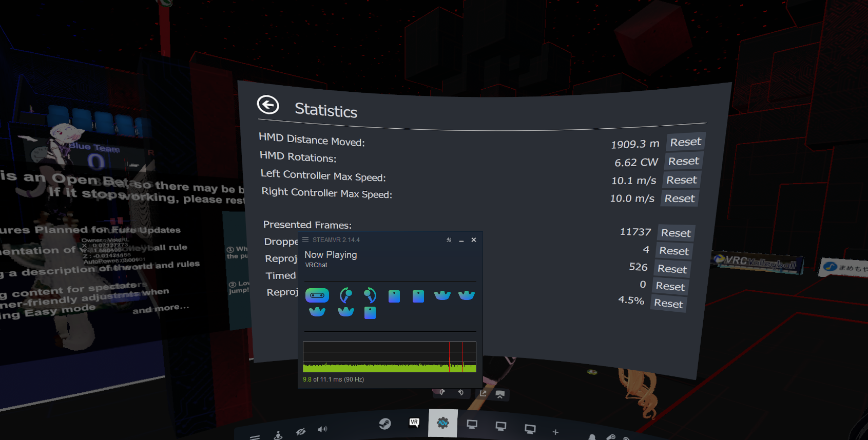Reset the 4.5% reprojection ratio
Image resolution: width=868 pixels, height=440 pixels.
[x=668, y=304]
